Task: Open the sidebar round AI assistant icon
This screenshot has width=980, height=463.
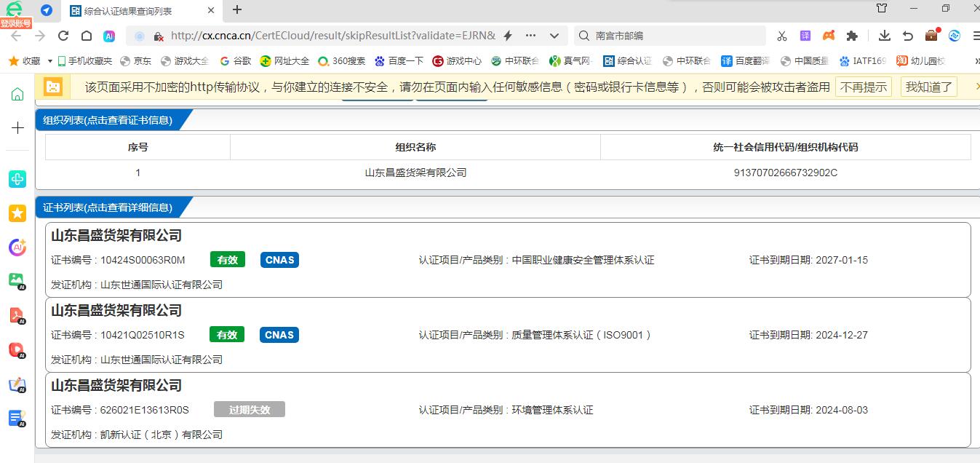Action: pos(17,248)
